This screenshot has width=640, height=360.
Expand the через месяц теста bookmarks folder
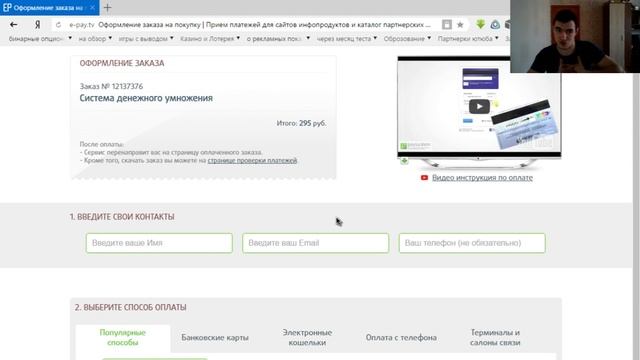tap(347, 38)
